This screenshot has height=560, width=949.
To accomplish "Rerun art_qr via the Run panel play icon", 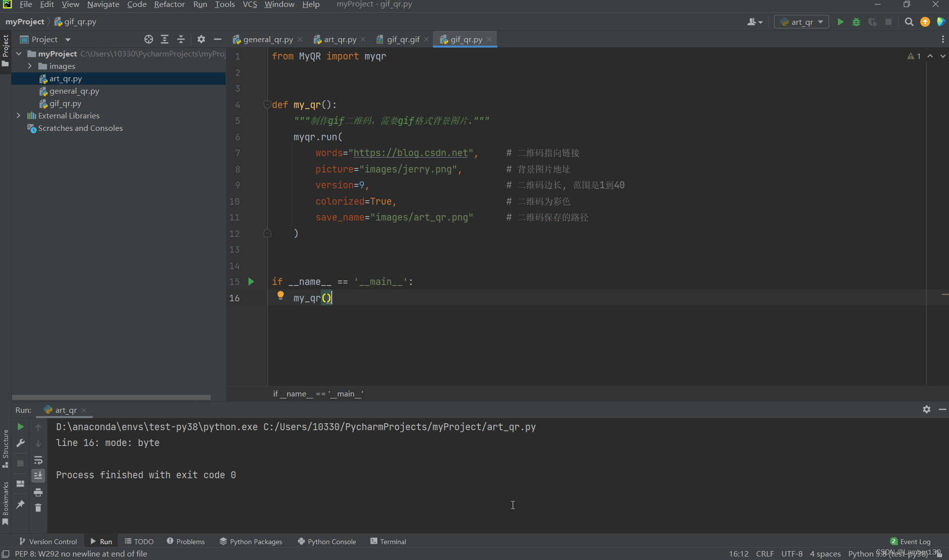I will [x=20, y=427].
